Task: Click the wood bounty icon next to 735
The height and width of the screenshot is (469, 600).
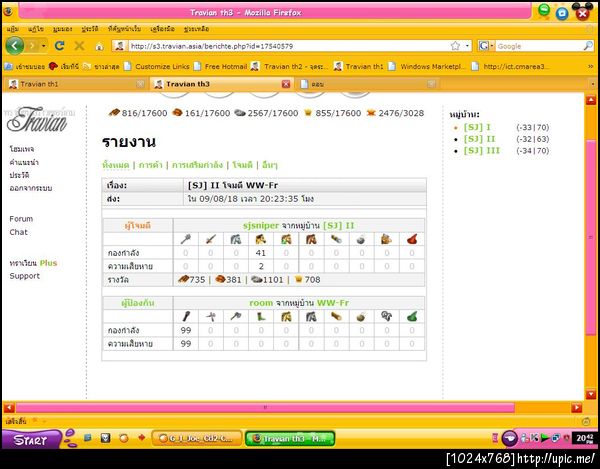Action: [184, 279]
